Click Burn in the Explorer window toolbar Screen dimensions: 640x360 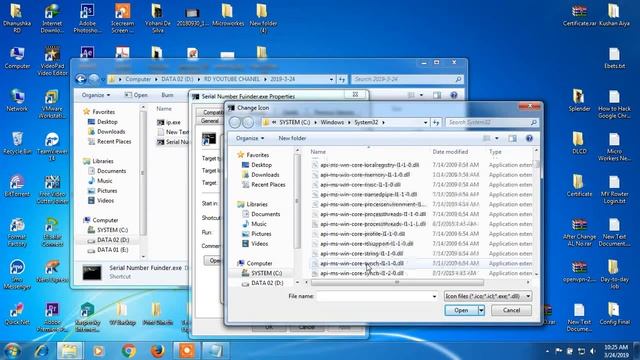[167, 95]
